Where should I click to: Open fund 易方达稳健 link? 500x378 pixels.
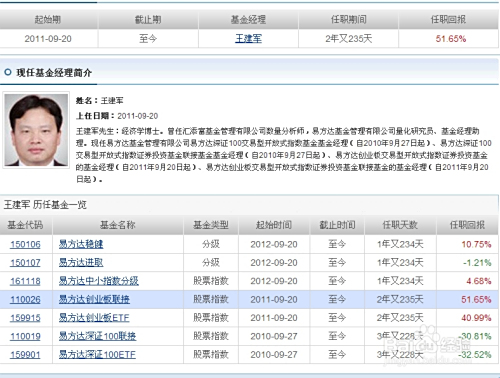click(81, 244)
